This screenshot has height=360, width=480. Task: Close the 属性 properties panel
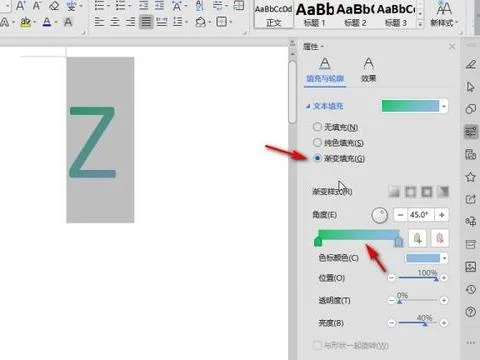[452, 47]
